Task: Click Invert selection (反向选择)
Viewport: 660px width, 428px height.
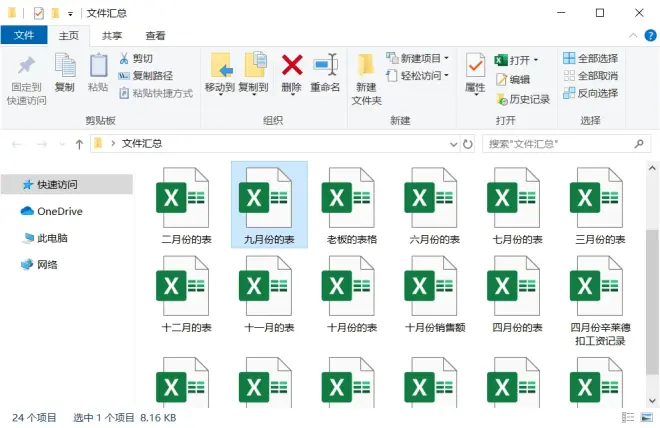Action: [x=591, y=93]
